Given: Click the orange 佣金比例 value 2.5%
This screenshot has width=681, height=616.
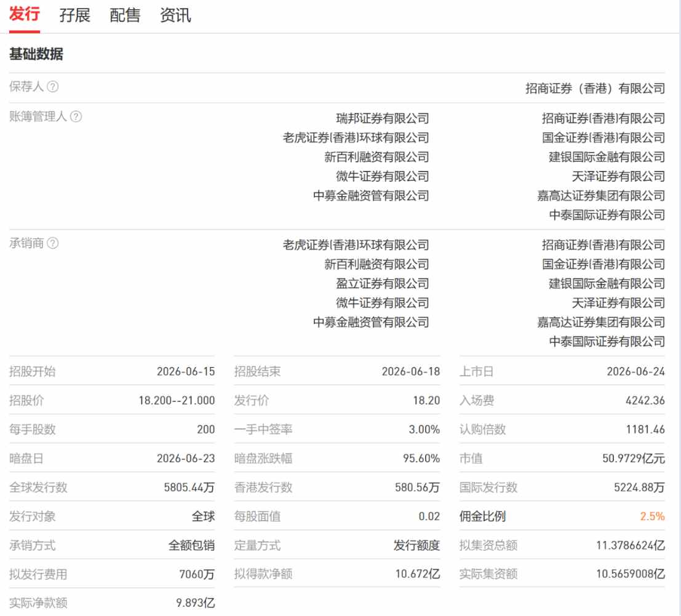Looking at the screenshot, I should click(652, 516).
